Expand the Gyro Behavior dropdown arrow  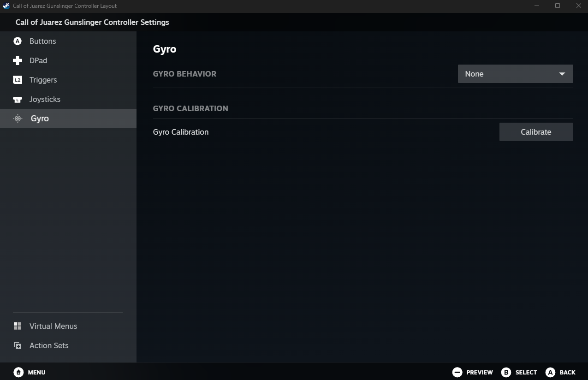[562, 74]
